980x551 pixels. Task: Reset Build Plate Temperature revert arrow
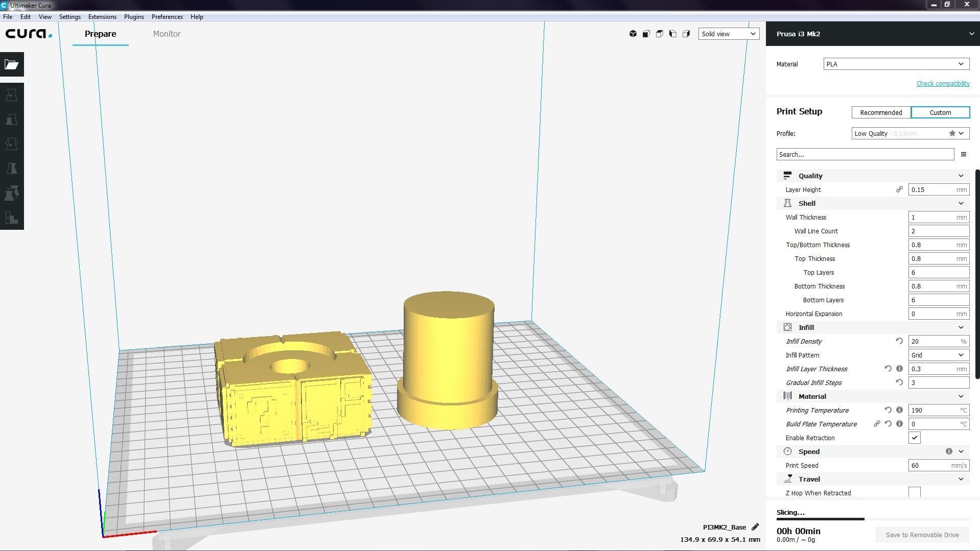point(888,424)
